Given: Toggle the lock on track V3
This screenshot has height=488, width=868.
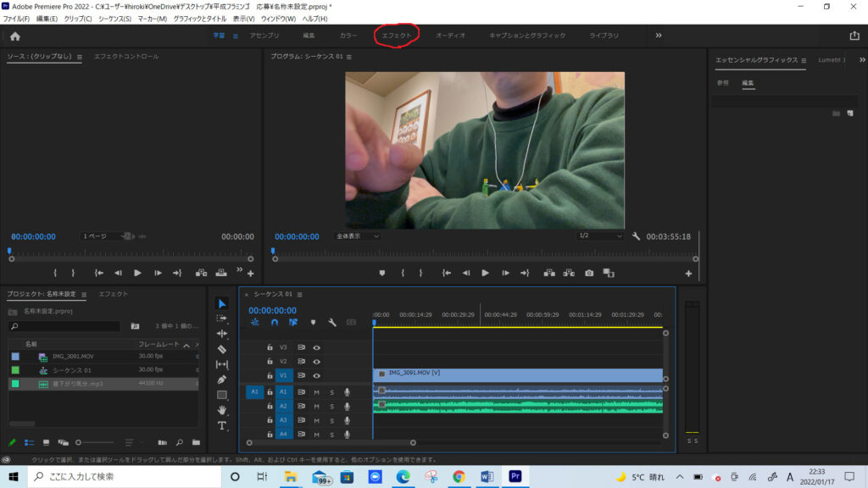Looking at the screenshot, I should point(270,347).
